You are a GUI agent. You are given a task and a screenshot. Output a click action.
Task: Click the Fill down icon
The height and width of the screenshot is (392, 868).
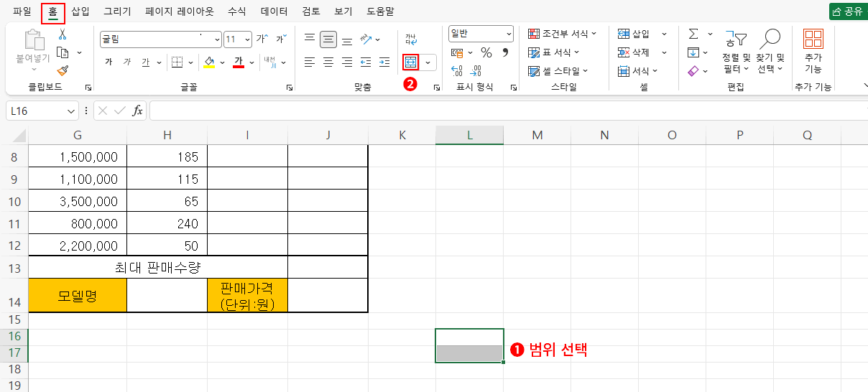[x=693, y=52]
